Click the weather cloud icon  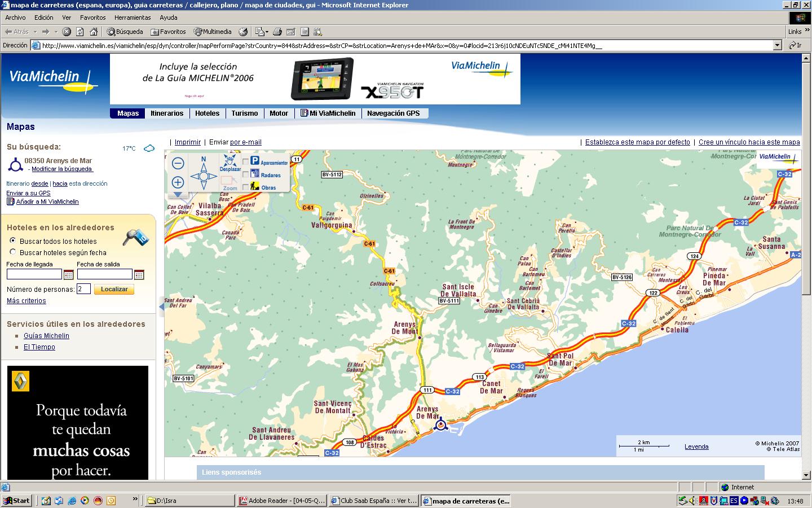(149, 148)
